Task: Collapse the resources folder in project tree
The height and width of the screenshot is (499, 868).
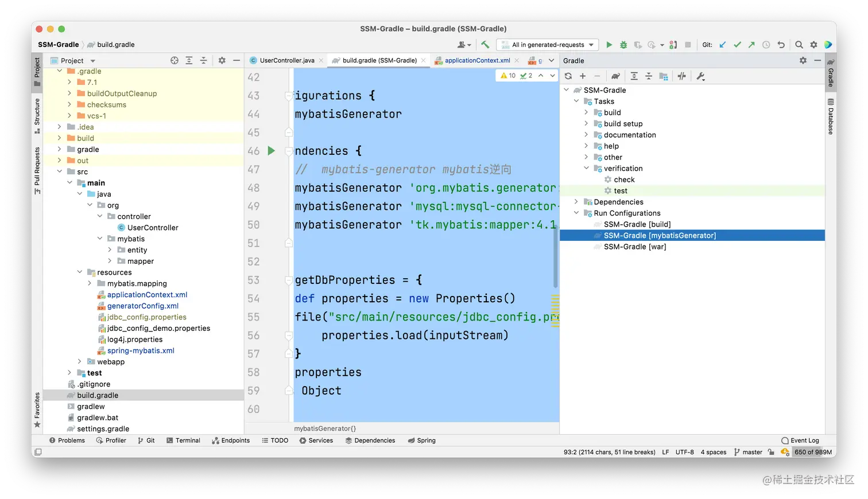Action: [79, 272]
